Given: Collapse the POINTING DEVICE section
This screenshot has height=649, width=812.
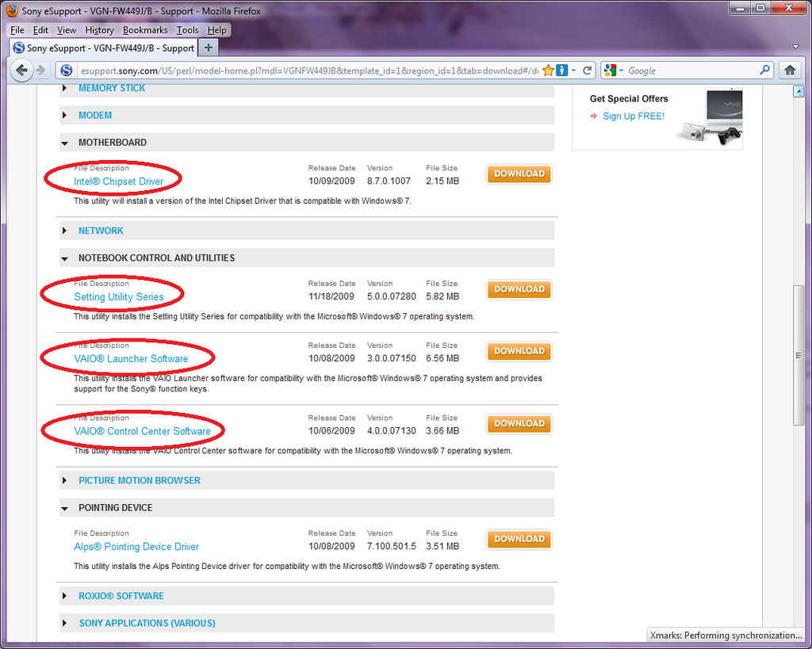Looking at the screenshot, I should [x=307, y=508].
